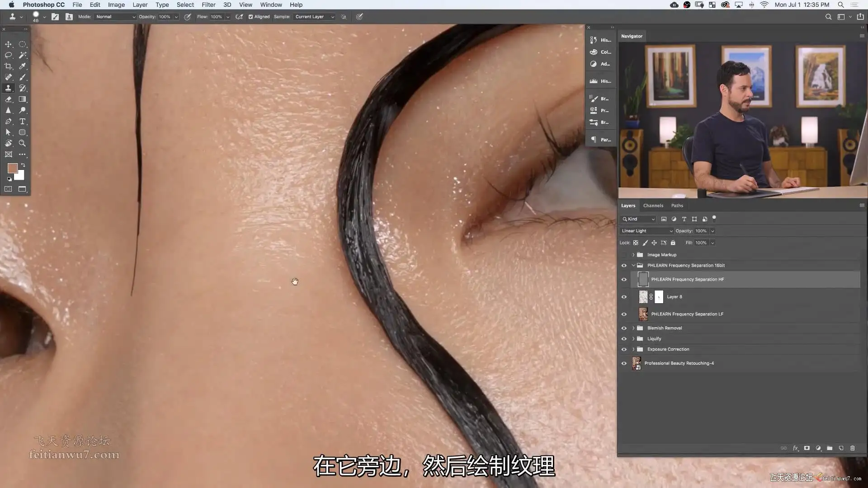Select the Zoom tool in toolbox
Image resolution: width=868 pixels, height=488 pixels.
pyautogui.click(x=22, y=143)
